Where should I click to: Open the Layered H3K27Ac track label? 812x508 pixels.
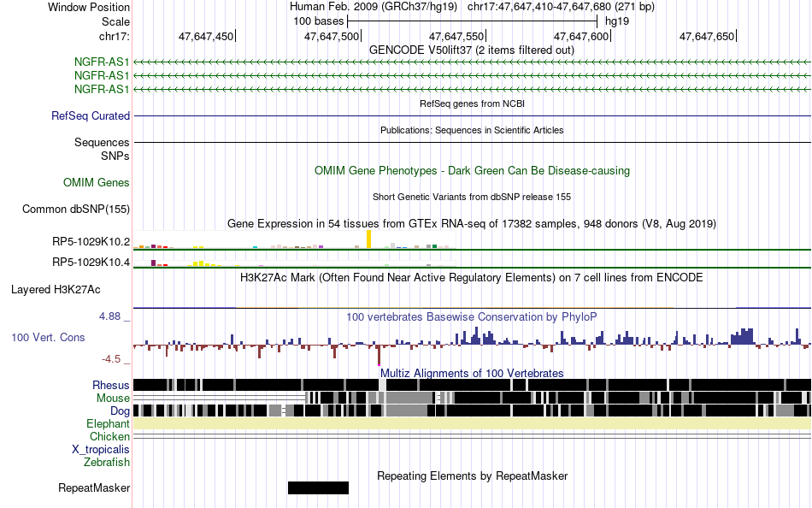coord(56,289)
